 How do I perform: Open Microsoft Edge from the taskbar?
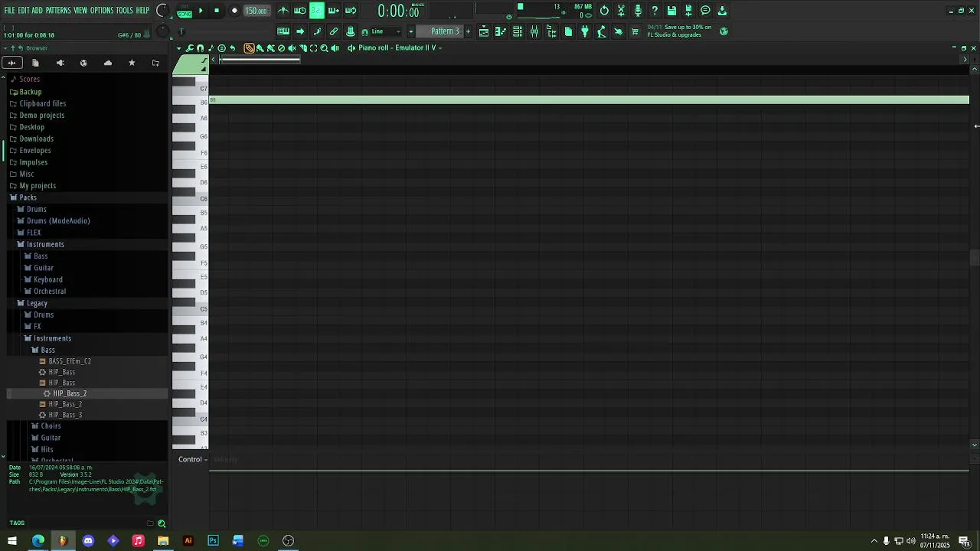pos(38,541)
